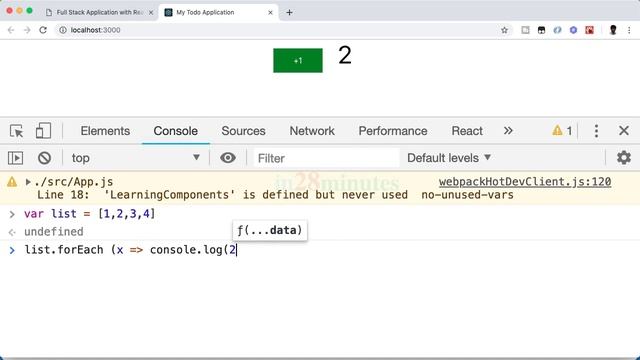Screen dimensions: 640x360
Task: Click the green +1 counter button
Action: pyautogui.click(x=298, y=60)
